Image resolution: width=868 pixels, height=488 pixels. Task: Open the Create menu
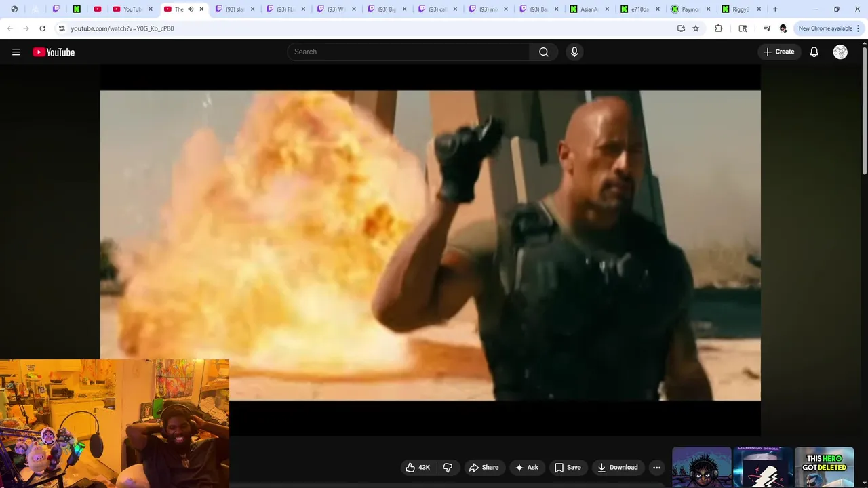pyautogui.click(x=778, y=52)
